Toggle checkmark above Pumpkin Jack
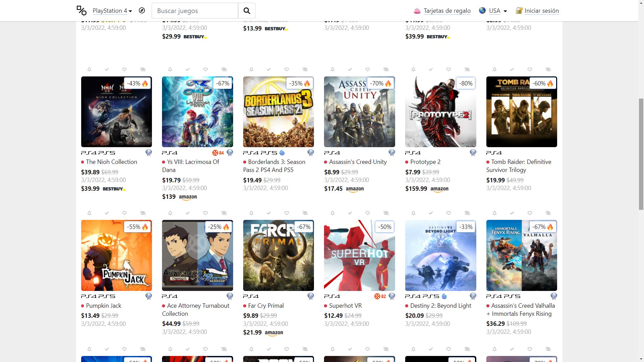The height and width of the screenshot is (362, 644). click(107, 213)
